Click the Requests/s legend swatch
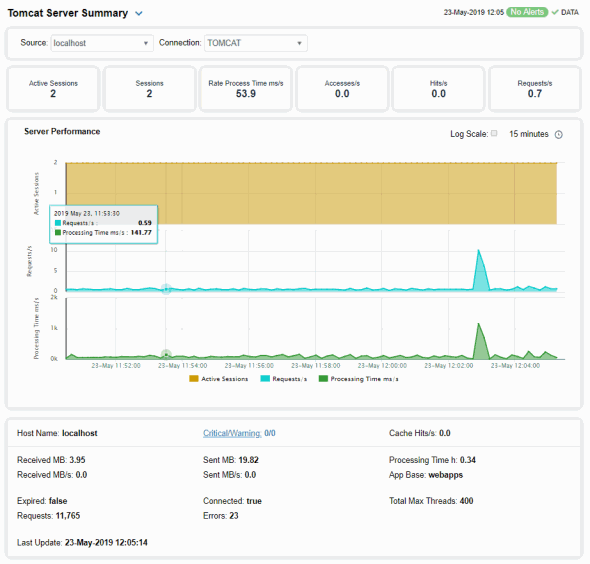Screen dimensions: 590x564 [265, 379]
